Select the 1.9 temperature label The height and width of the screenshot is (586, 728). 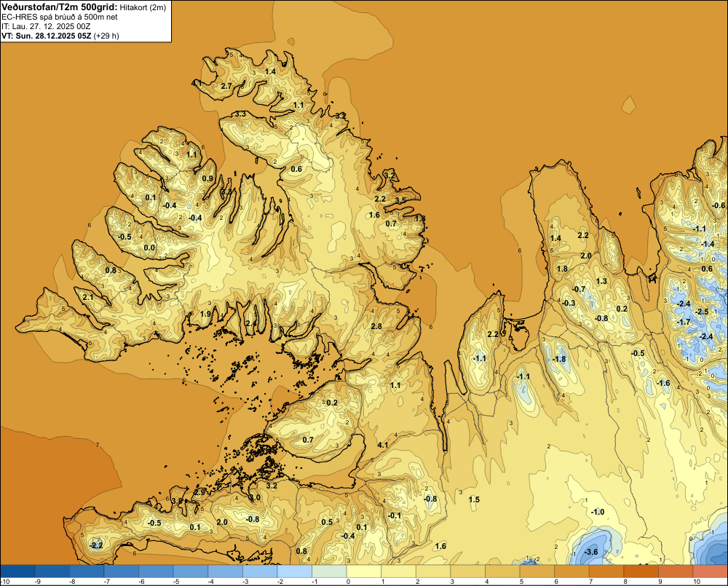tap(206, 314)
